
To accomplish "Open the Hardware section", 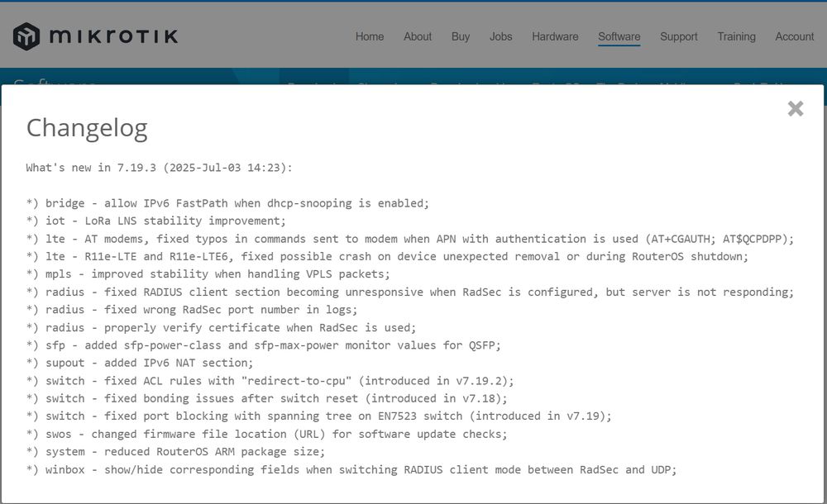I will tap(555, 36).
